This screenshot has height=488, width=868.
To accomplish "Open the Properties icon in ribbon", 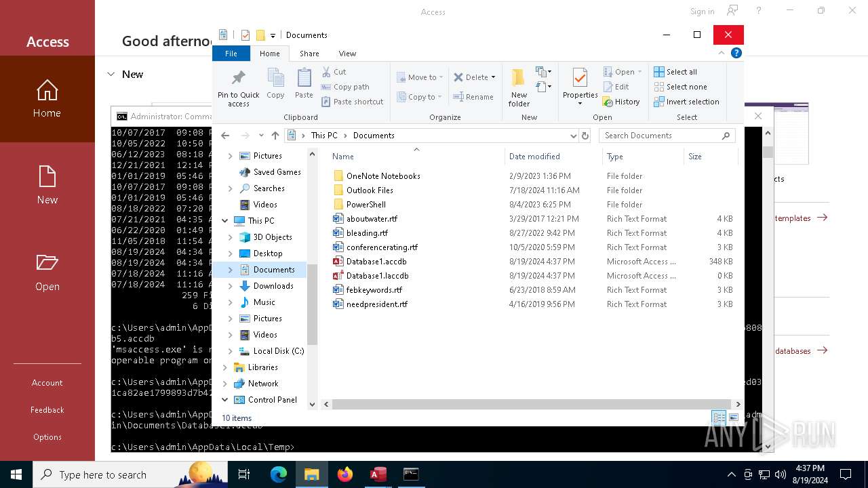I will [x=580, y=78].
